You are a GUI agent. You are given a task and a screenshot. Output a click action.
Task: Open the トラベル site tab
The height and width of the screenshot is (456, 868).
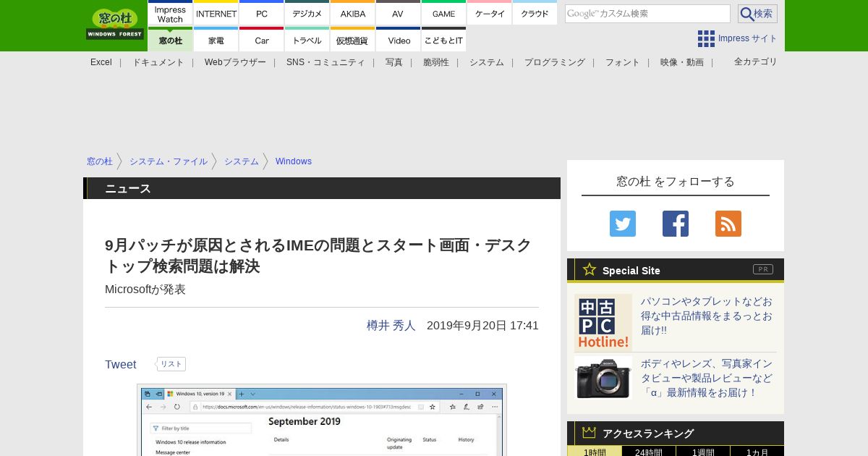point(307,40)
